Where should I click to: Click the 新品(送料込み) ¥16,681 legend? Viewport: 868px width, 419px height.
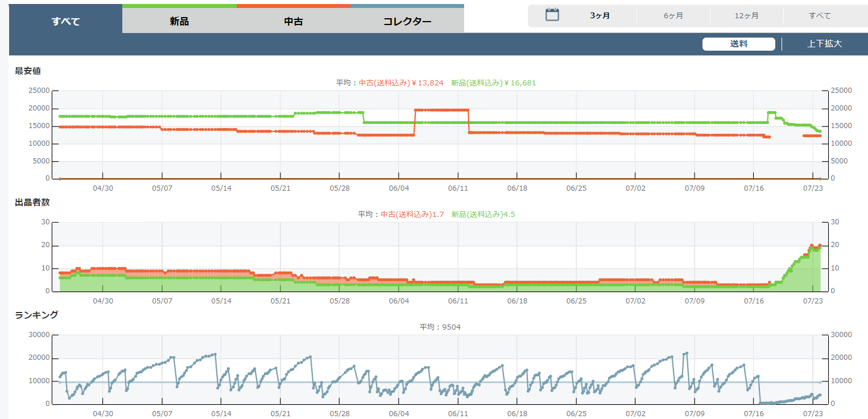(x=493, y=83)
